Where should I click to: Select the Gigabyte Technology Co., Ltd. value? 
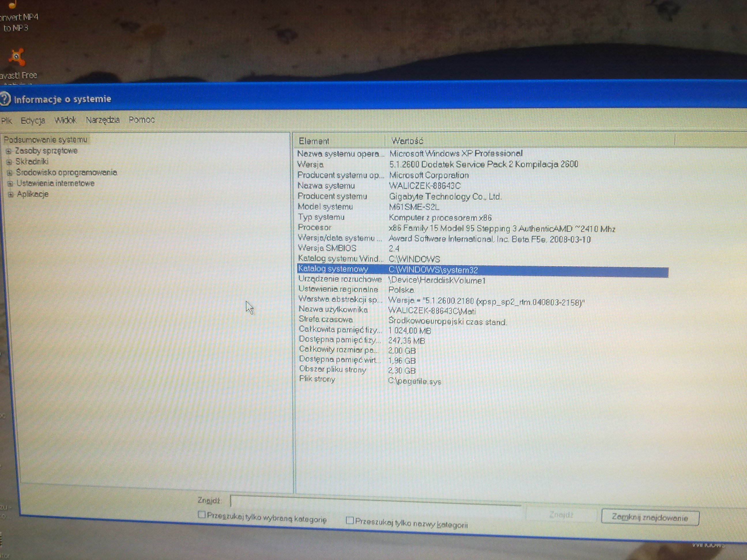coord(445,196)
